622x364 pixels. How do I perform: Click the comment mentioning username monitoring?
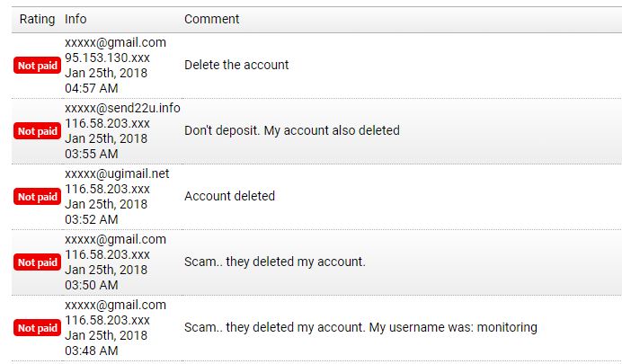click(x=360, y=327)
